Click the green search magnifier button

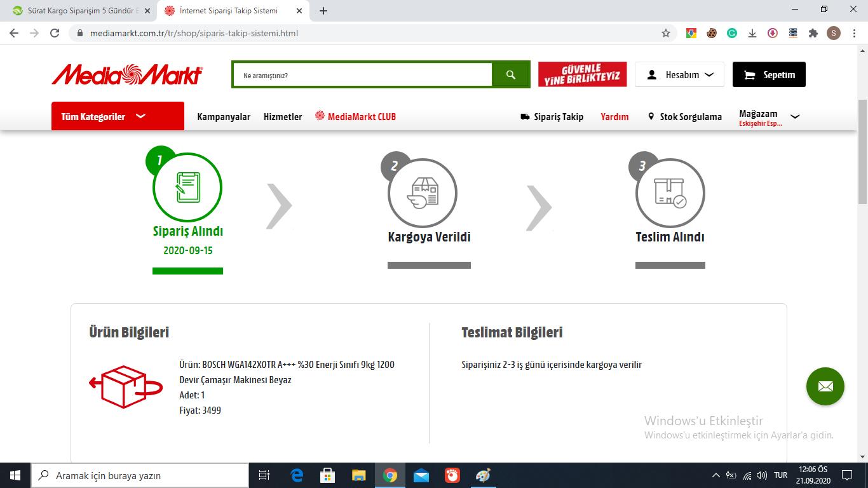point(510,75)
